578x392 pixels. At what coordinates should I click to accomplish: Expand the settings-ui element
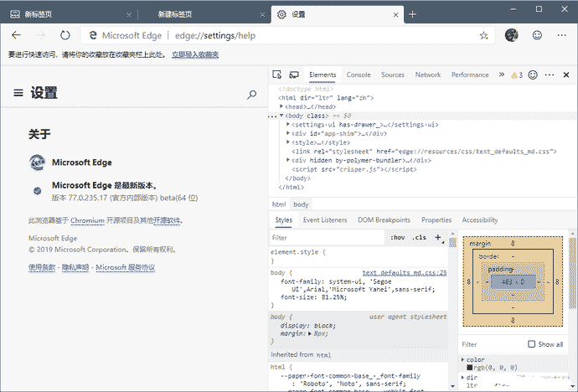coord(288,124)
